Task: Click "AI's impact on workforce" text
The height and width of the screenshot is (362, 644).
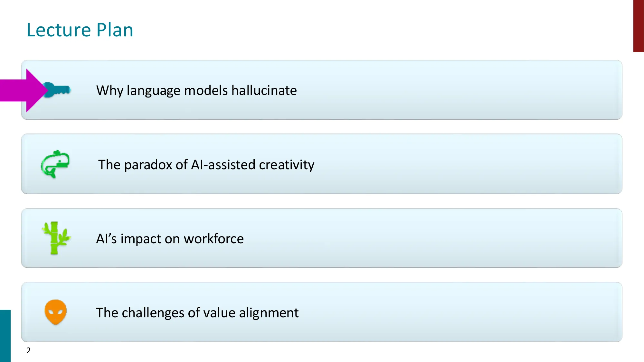Action: point(170,239)
